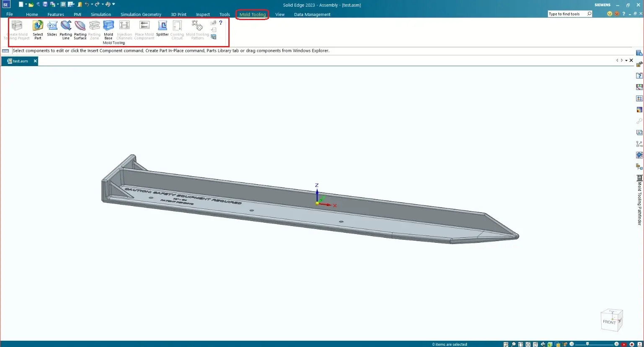Undo the last action

click(x=87, y=4)
